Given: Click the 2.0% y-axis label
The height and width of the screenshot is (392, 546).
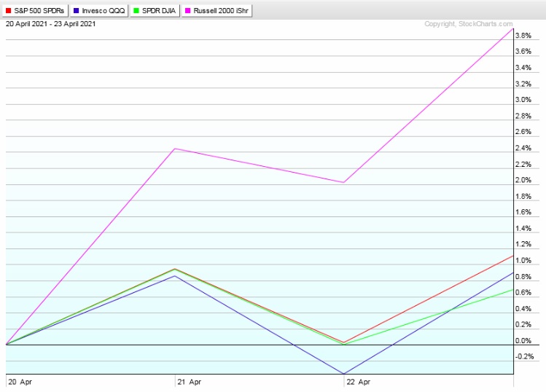Looking at the screenshot, I should pos(523,180).
